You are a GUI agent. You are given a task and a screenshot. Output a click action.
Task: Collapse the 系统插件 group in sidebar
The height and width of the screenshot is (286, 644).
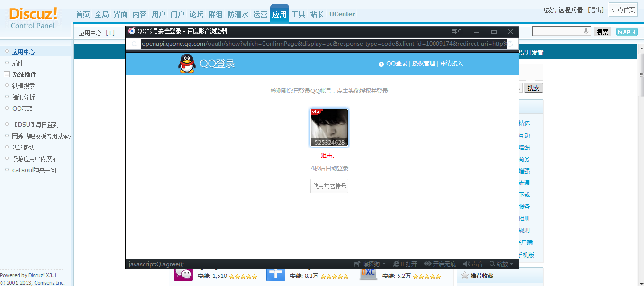[7, 74]
